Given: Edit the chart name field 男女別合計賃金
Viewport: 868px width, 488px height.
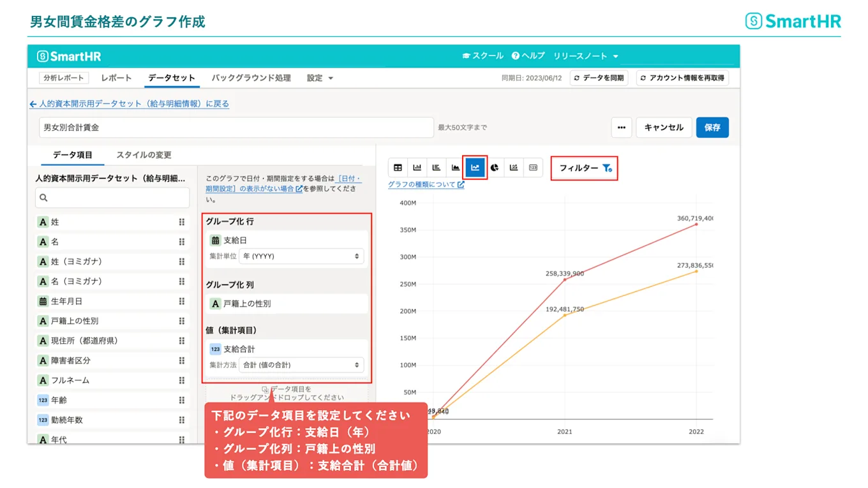Looking at the screenshot, I should coord(236,128).
